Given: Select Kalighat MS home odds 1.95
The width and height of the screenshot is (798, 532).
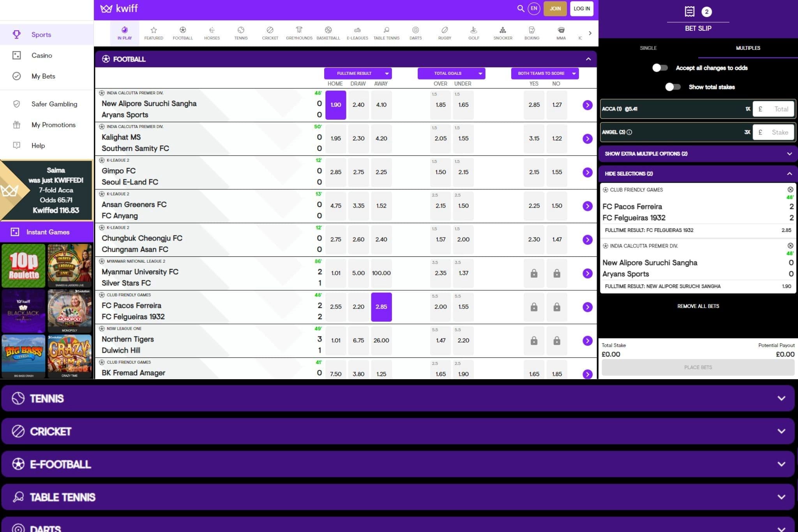Looking at the screenshot, I should (x=335, y=138).
